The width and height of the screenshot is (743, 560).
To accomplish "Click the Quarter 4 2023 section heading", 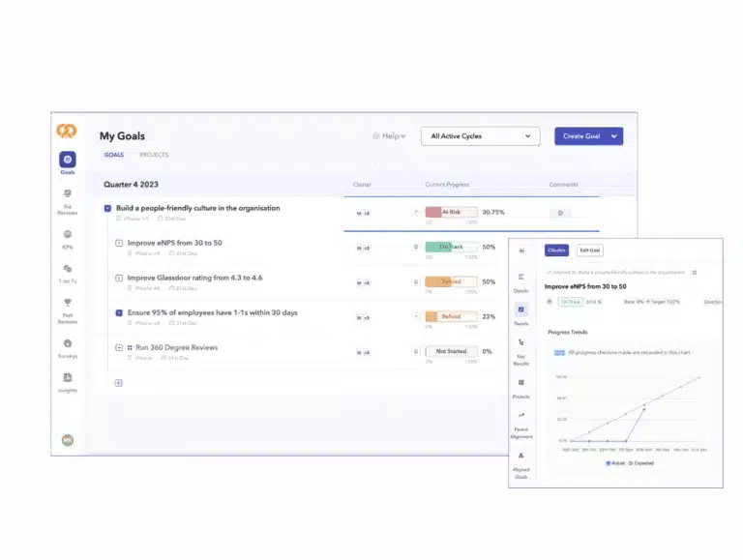I will pos(131,185).
